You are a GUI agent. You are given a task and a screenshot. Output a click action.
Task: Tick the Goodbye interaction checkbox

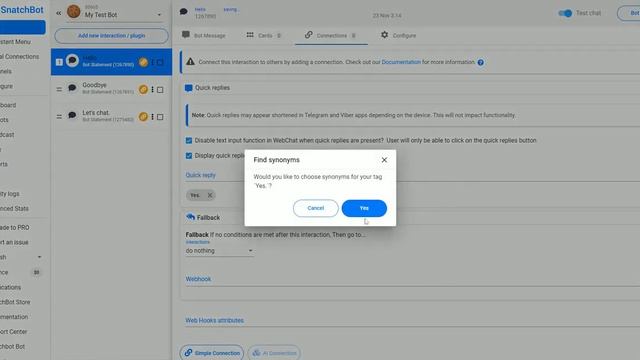(160, 90)
